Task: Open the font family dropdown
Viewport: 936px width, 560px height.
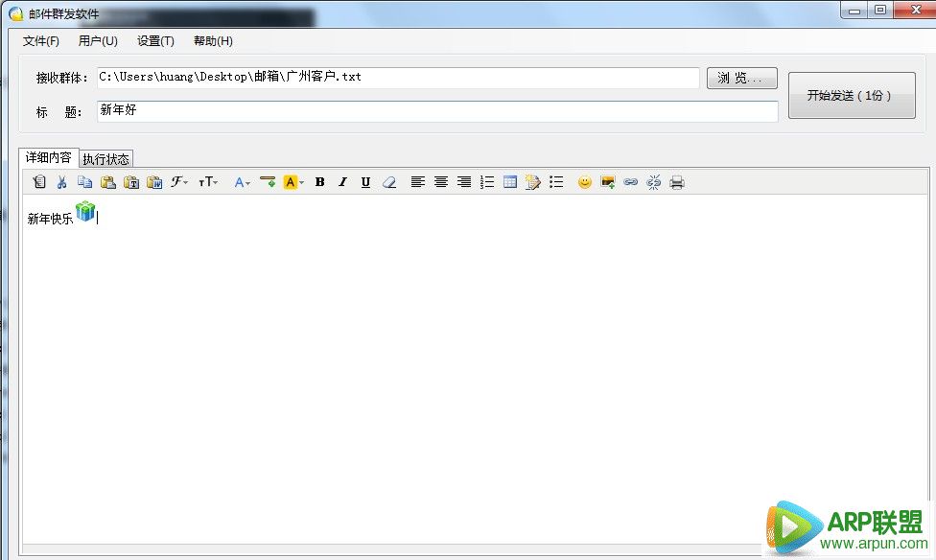Action: (179, 182)
